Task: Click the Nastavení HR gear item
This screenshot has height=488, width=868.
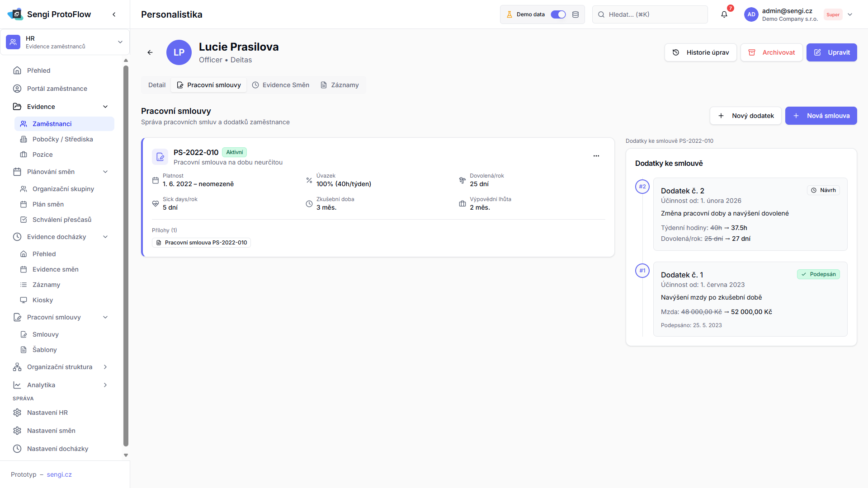Action: pos(47,413)
